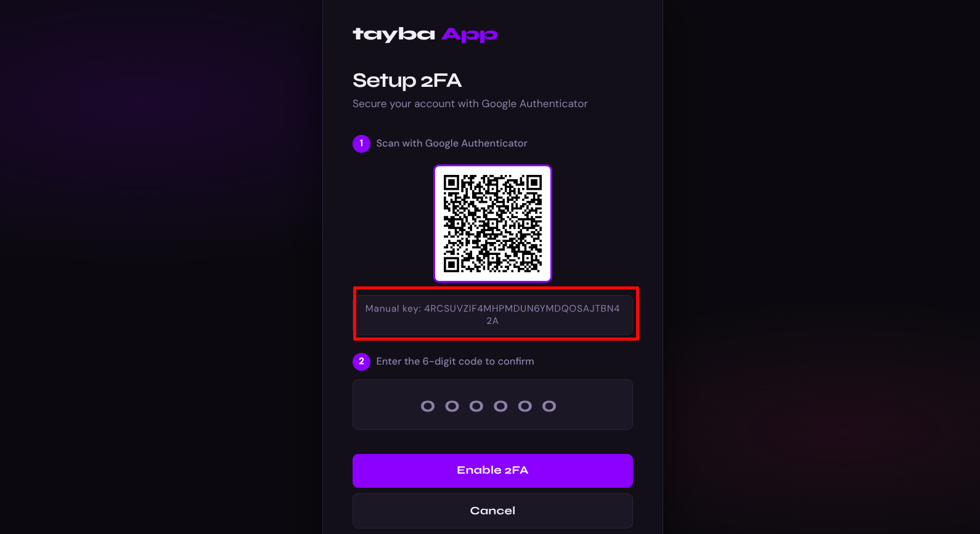Image resolution: width=980 pixels, height=534 pixels.
Task: Click the QR code image
Action: [492, 224]
